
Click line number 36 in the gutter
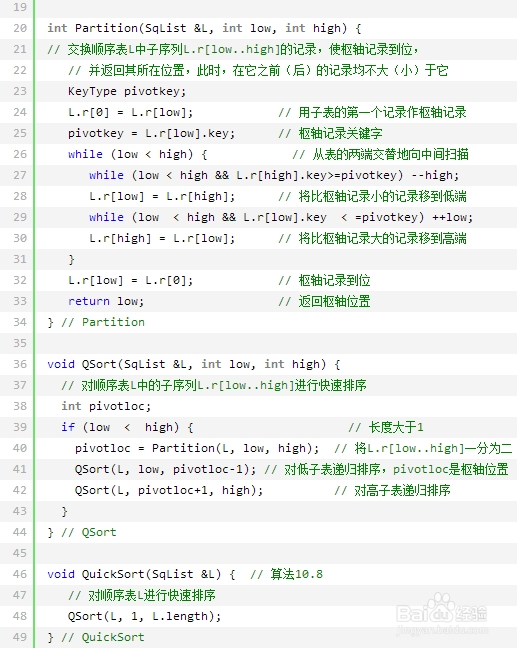point(20,364)
